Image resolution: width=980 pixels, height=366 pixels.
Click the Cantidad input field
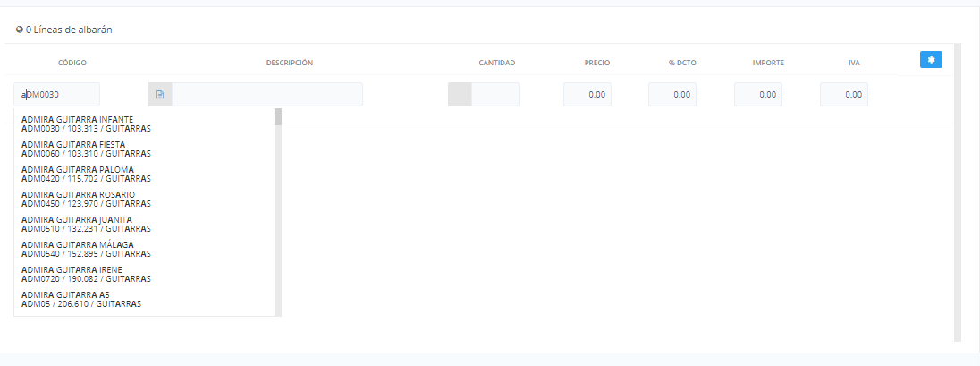(x=495, y=95)
